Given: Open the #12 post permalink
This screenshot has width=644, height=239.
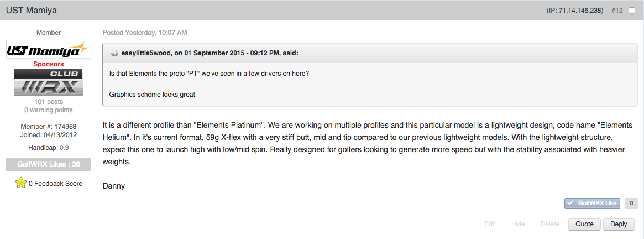Looking at the screenshot, I should click(617, 11).
